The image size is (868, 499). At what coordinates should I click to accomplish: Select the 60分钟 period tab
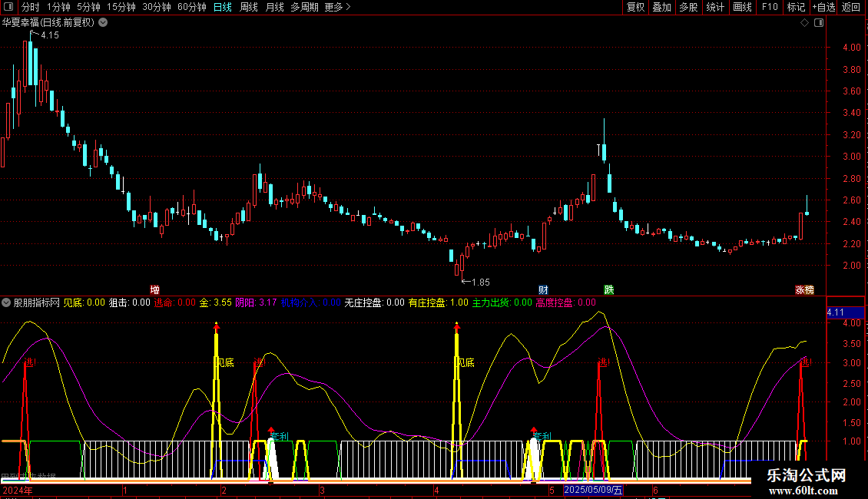click(191, 7)
